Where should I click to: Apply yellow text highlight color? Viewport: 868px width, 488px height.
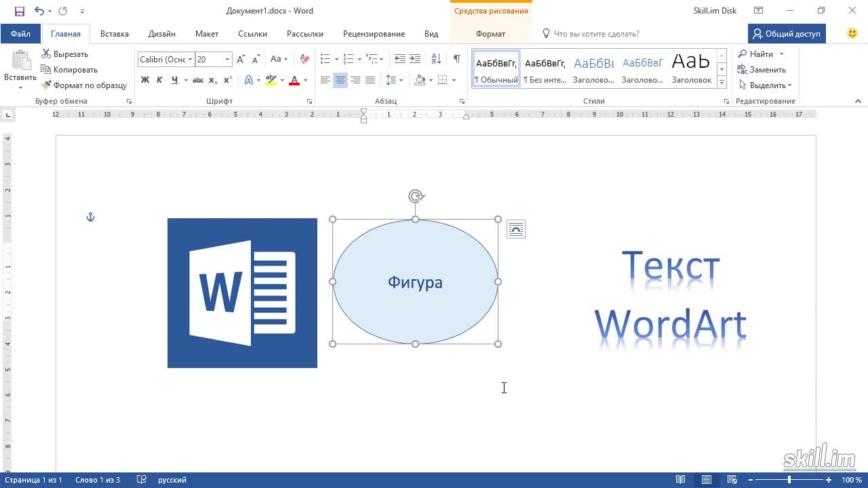271,80
